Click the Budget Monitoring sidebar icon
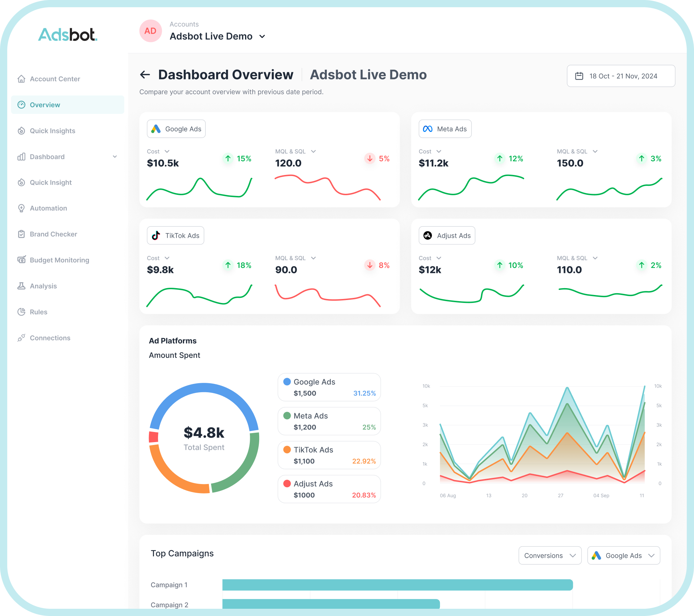The image size is (694, 616). pyautogui.click(x=21, y=260)
